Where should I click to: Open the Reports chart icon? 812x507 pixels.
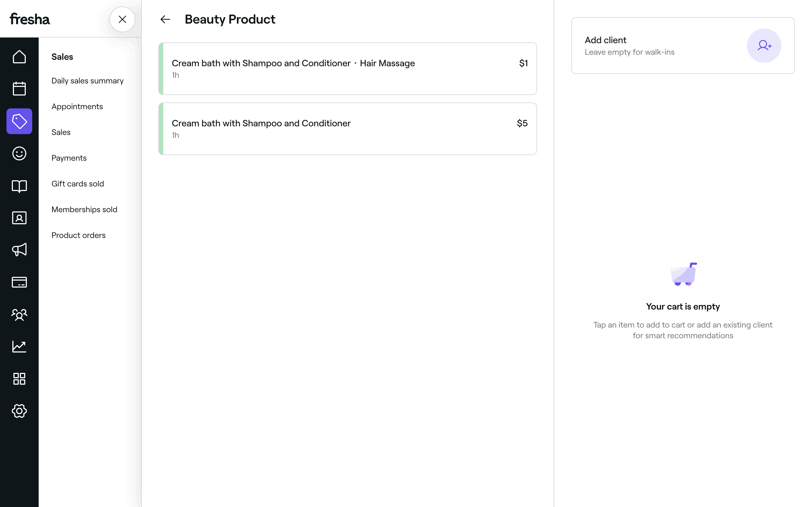click(19, 346)
